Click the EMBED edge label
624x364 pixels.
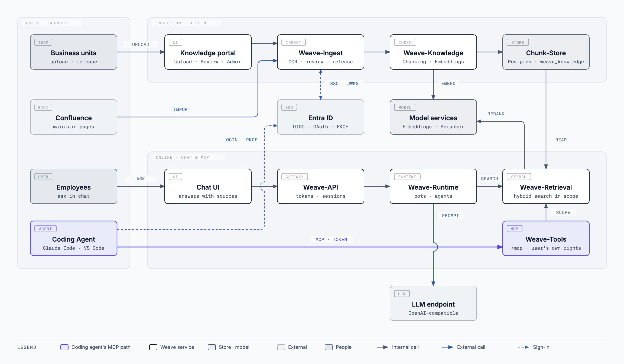pos(448,83)
